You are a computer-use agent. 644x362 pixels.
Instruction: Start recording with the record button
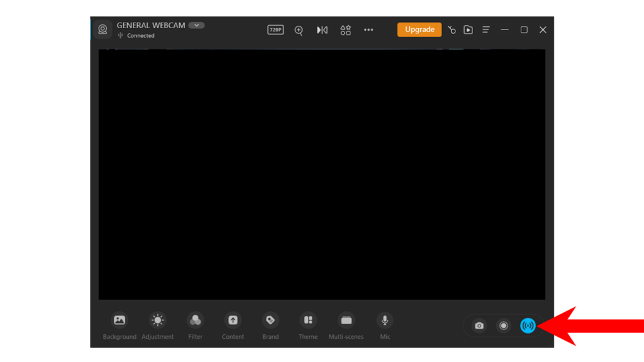(x=504, y=326)
